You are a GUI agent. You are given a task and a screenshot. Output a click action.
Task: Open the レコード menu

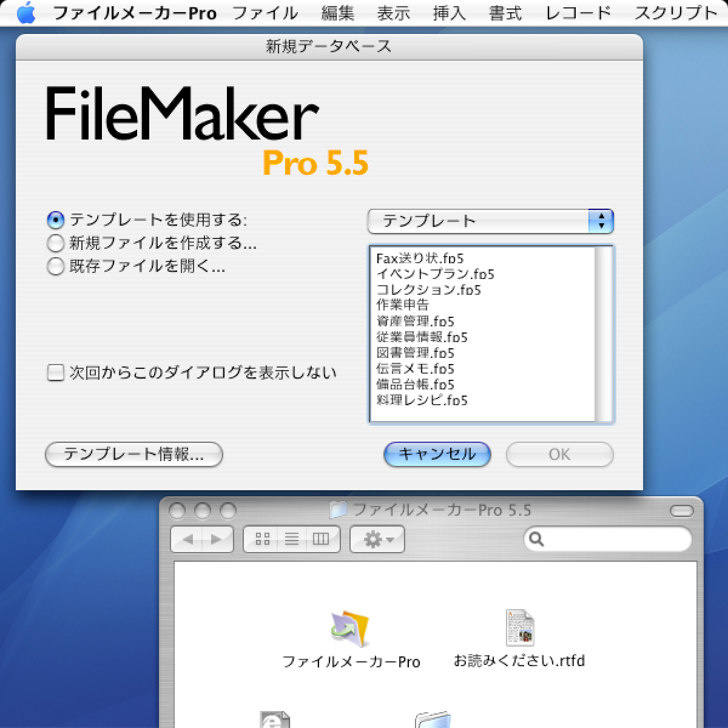[578, 13]
